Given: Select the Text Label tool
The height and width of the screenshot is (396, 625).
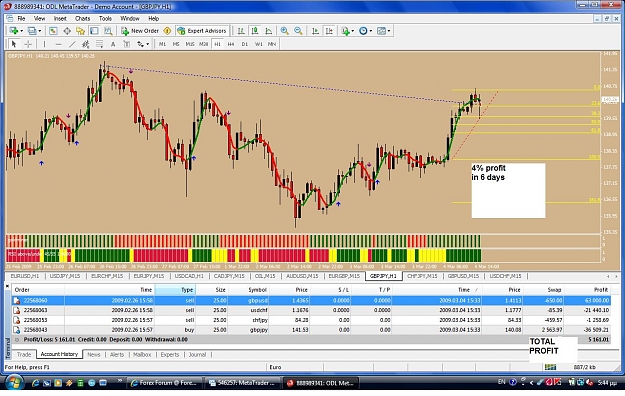Looking at the screenshot, I should [x=126, y=44].
